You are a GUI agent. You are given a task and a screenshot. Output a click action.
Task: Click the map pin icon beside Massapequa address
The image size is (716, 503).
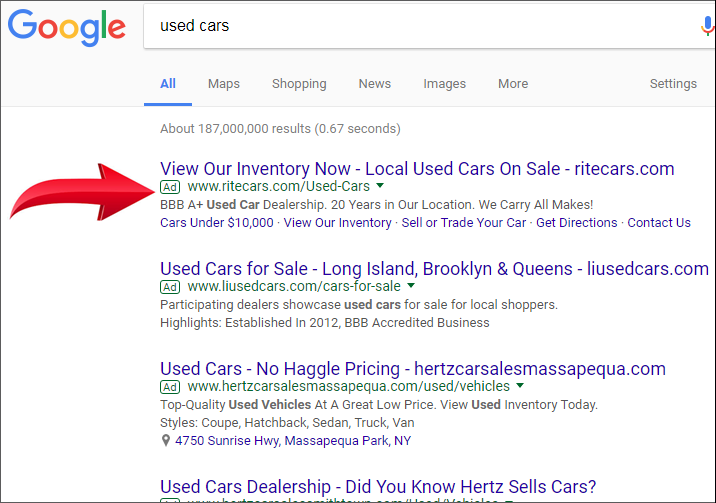click(x=166, y=440)
